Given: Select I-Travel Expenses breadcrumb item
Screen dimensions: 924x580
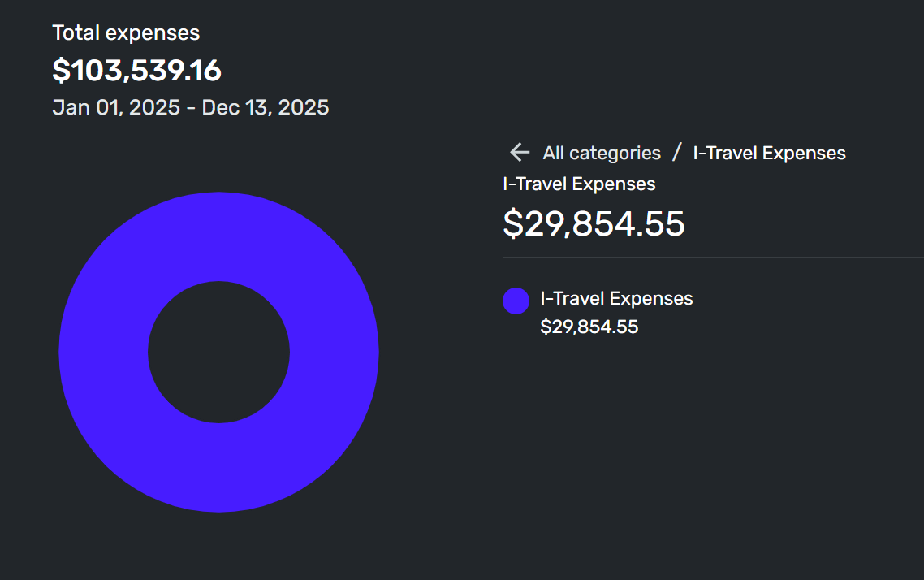Looking at the screenshot, I should click(x=769, y=154).
